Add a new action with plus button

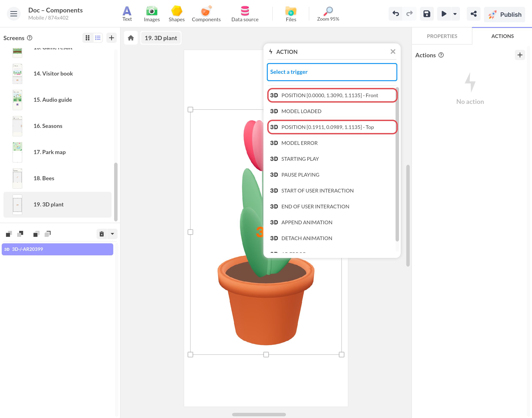[520, 55]
